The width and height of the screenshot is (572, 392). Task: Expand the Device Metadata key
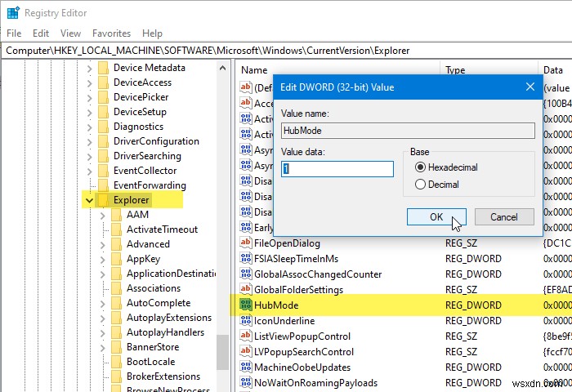90,68
